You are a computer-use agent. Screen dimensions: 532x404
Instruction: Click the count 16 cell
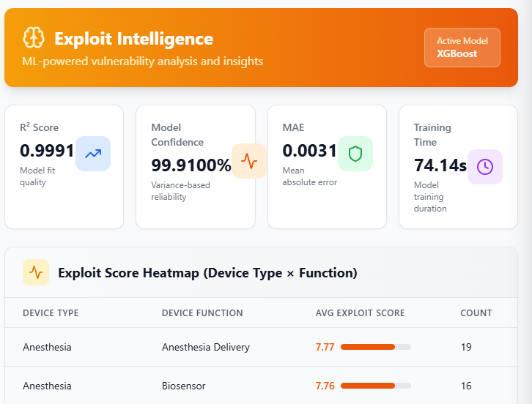point(466,386)
